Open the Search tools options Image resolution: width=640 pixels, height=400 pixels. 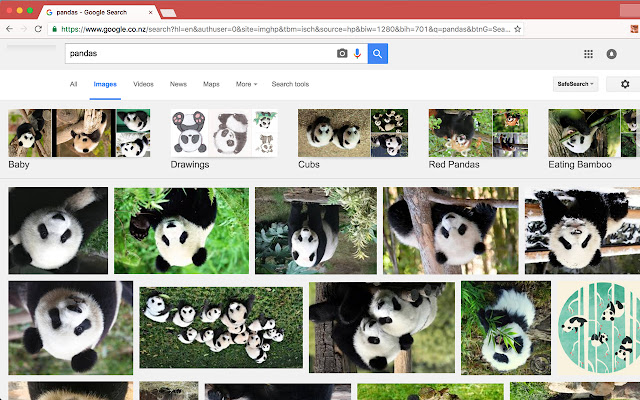pyautogui.click(x=290, y=85)
